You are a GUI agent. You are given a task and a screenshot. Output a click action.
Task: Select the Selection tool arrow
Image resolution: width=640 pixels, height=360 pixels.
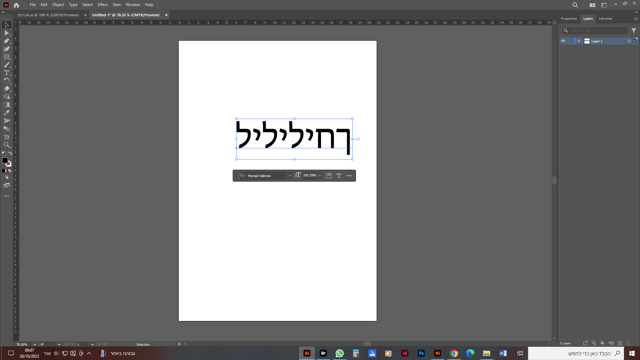tap(7, 25)
